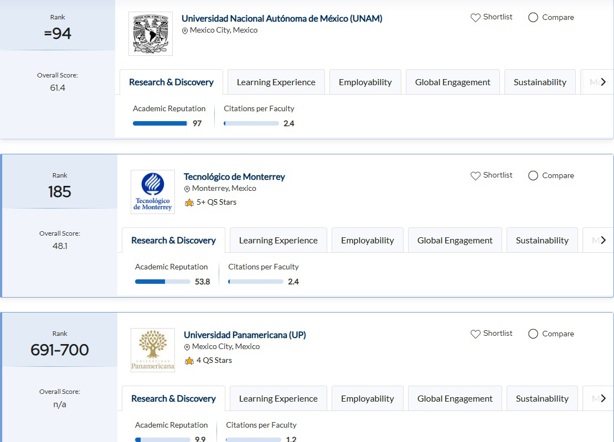The image size is (614, 442).
Task: Open Global Engagement tab for UNAM
Action: coord(453,82)
